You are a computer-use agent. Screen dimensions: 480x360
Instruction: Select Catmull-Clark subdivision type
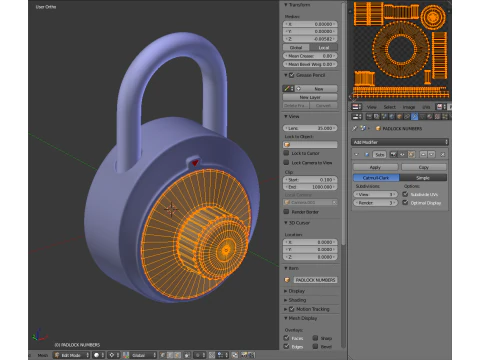click(x=376, y=178)
